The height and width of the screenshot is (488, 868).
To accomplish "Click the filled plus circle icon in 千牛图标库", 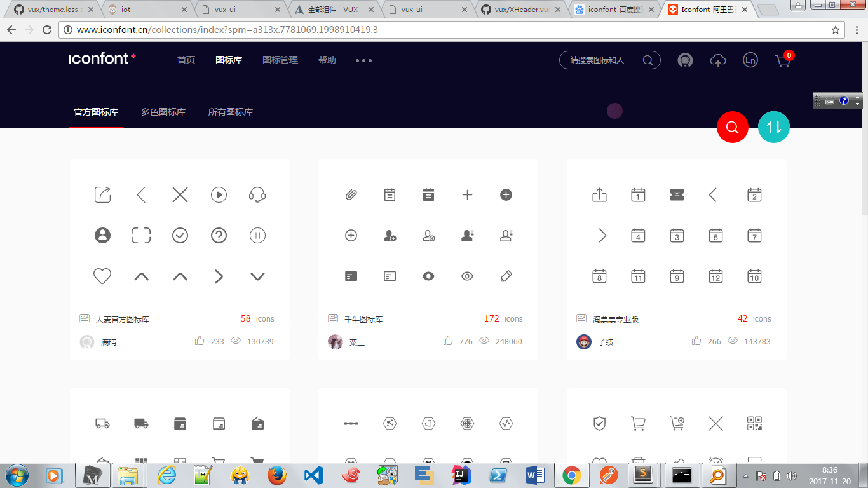I will [506, 194].
